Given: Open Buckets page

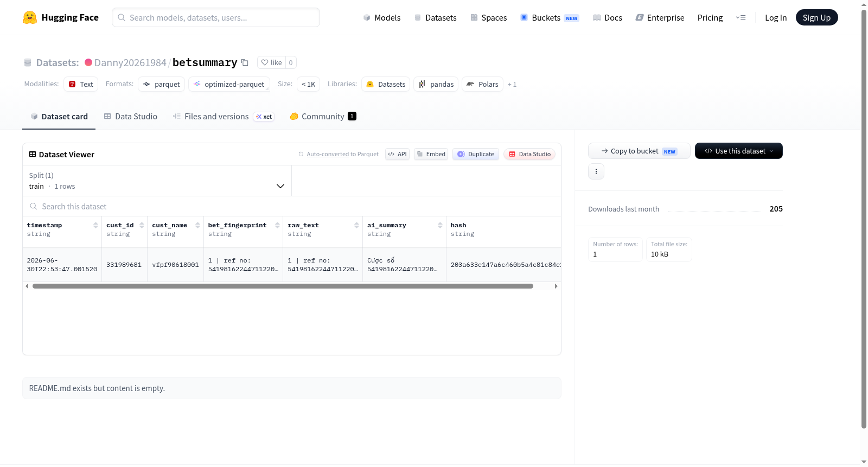Looking at the screenshot, I should coord(550,17).
